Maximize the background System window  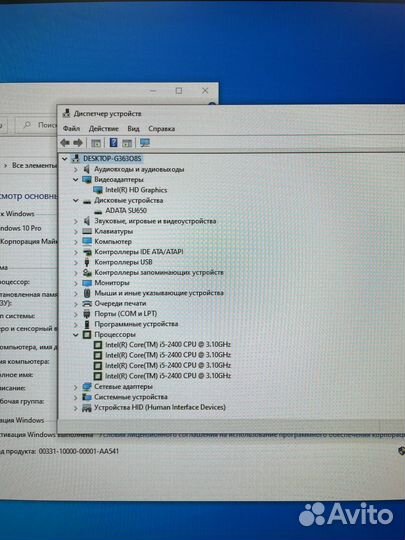pyautogui.click(x=179, y=91)
